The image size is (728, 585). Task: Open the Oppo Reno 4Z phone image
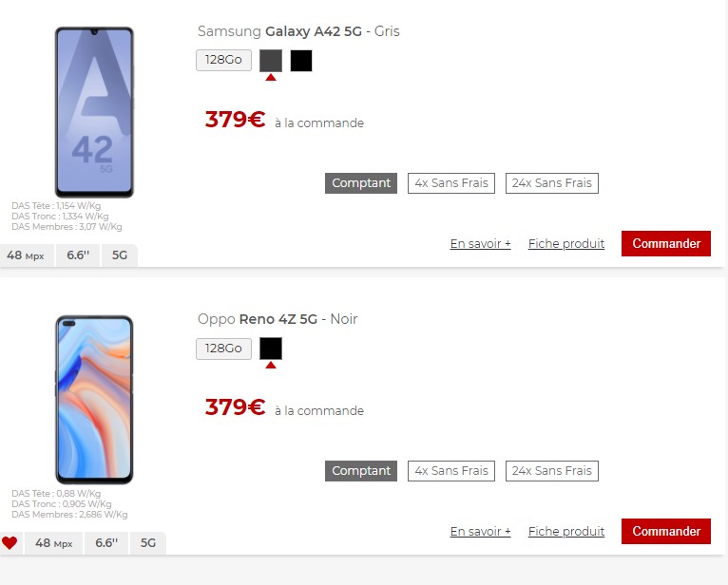(94, 400)
